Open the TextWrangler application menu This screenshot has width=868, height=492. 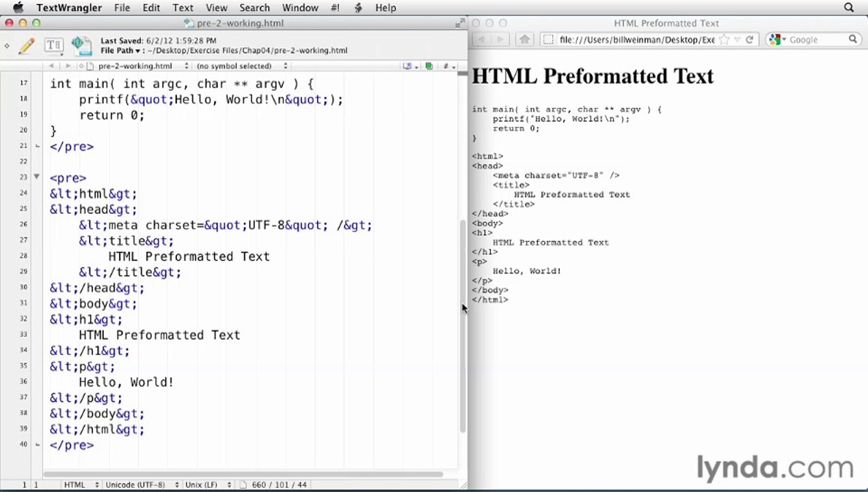pos(69,8)
